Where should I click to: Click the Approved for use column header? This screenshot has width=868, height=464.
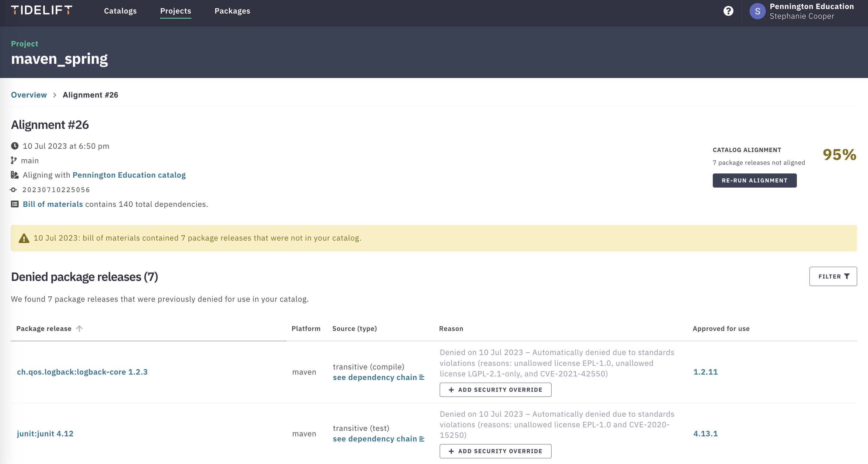[x=721, y=329]
